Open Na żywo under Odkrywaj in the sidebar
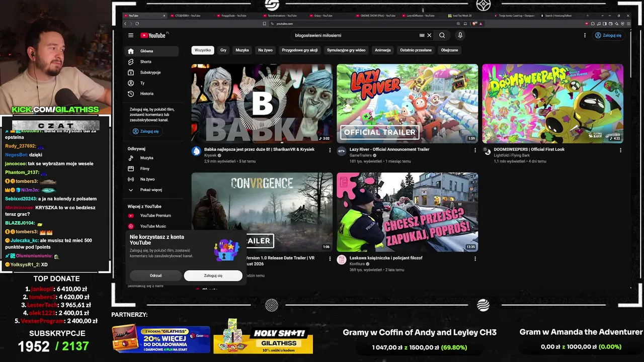The image size is (644, 362). point(151,179)
